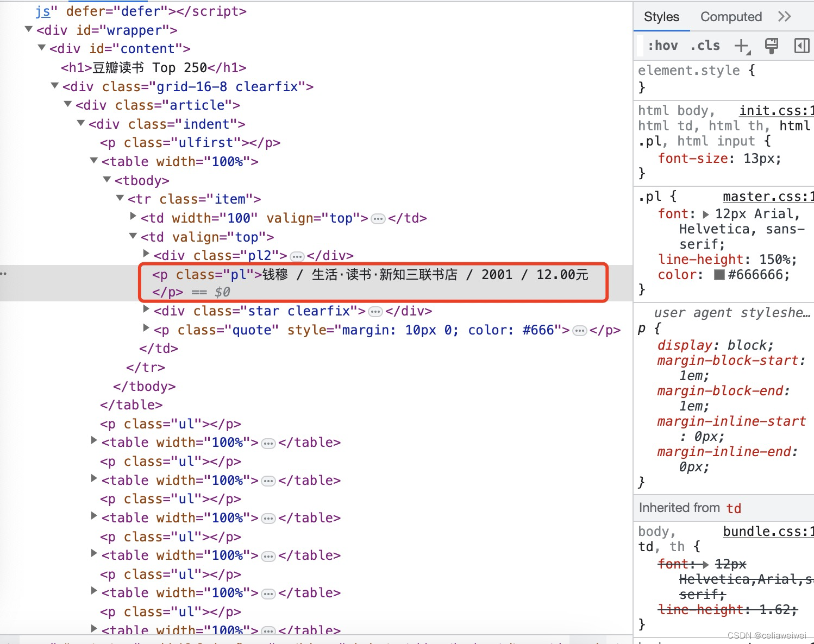This screenshot has height=644, width=814.
Task: Select the h1 豆瓣读书 Top 250 element
Action: tap(154, 68)
